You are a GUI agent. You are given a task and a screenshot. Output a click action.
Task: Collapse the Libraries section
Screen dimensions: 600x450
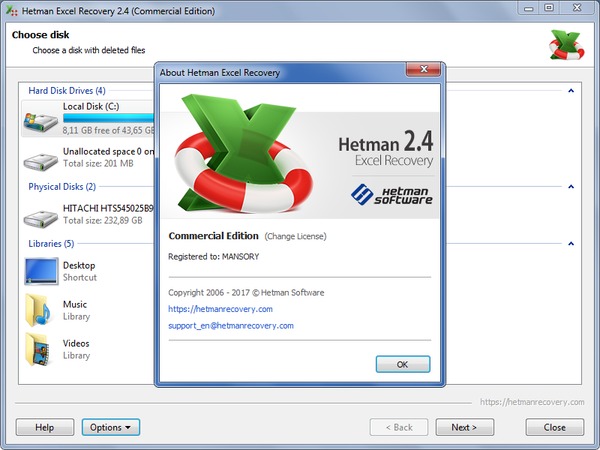click(571, 244)
